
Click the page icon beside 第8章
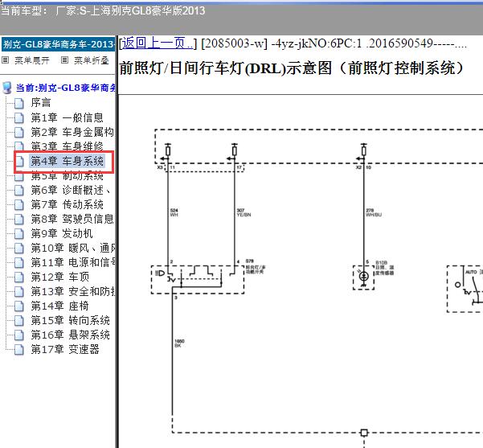(x=19, y=220)
